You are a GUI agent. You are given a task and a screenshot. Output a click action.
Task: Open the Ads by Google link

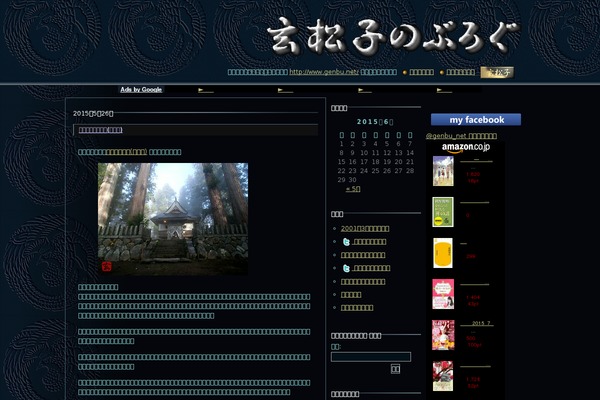click(141, 90)
